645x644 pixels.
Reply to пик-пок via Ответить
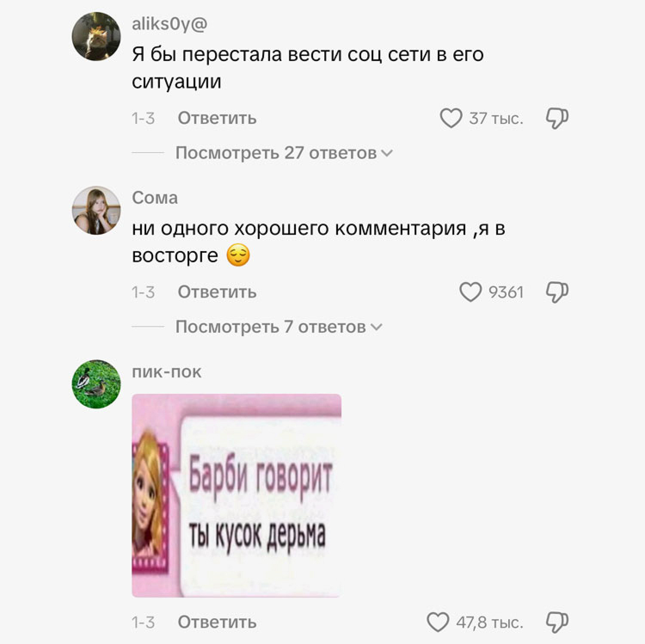click(x=217, y=622)
